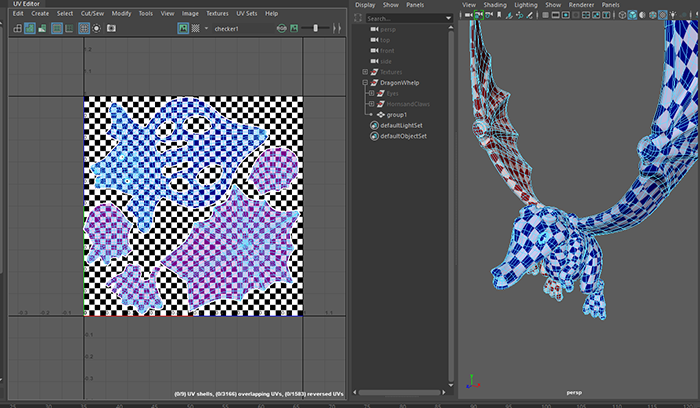700x408 pixels.
Task: Expand the Textures node in outliner
Action: click(x=365, y=72)
